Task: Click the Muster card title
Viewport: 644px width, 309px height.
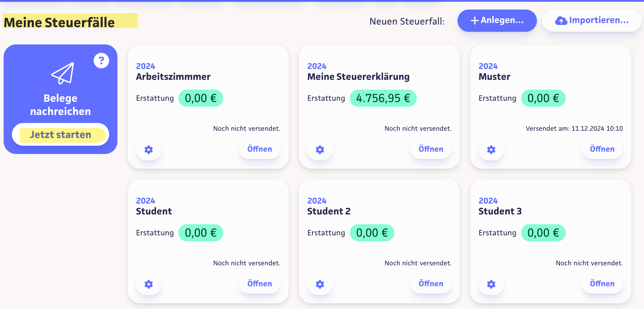Action: pos(494,77)
